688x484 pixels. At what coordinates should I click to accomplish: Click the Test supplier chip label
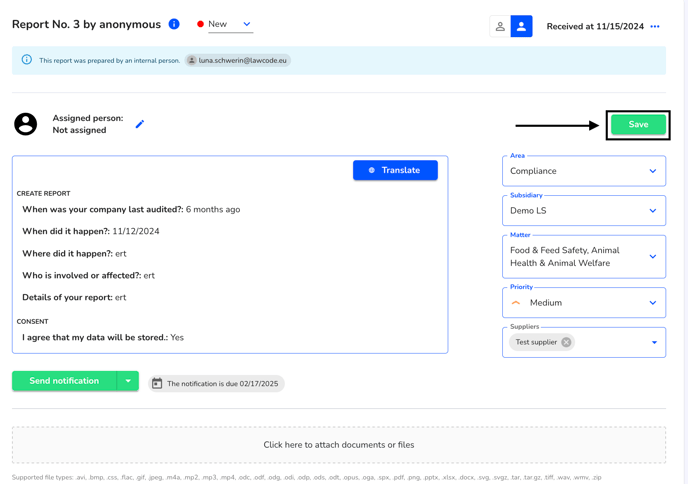(536, 342)
